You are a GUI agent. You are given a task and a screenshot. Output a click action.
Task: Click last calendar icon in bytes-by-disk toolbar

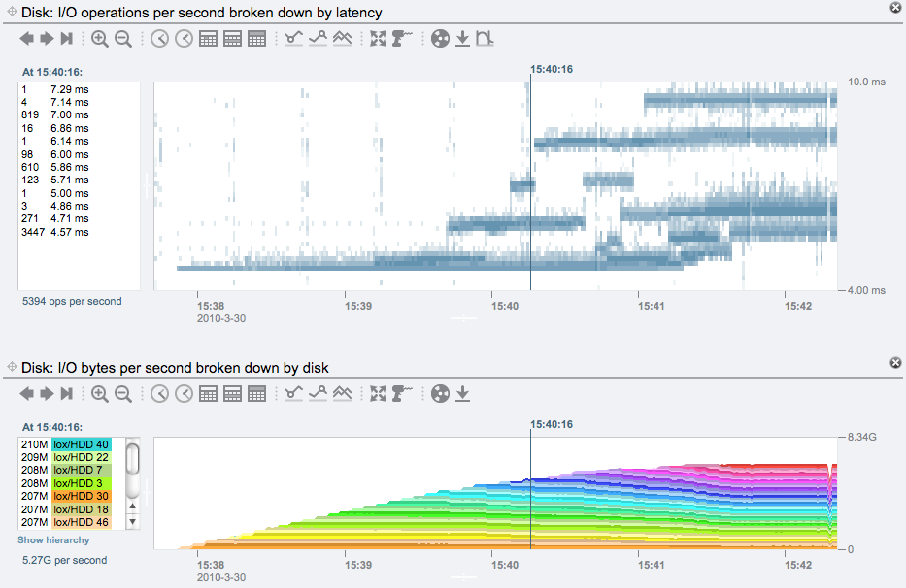256,393
